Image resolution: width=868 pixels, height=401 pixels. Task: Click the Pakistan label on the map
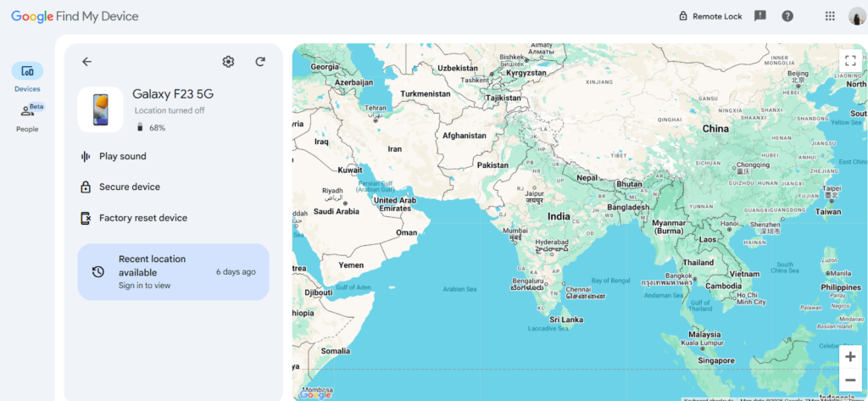pyautogui.click(x=492, y=165)
